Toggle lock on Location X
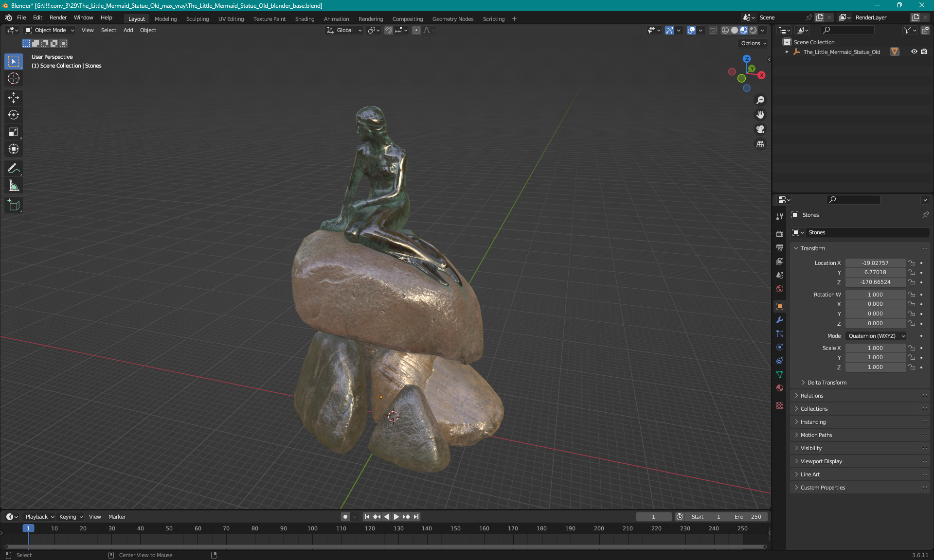The width and height of the screenshot is (934, 560). tap(912, 263)
